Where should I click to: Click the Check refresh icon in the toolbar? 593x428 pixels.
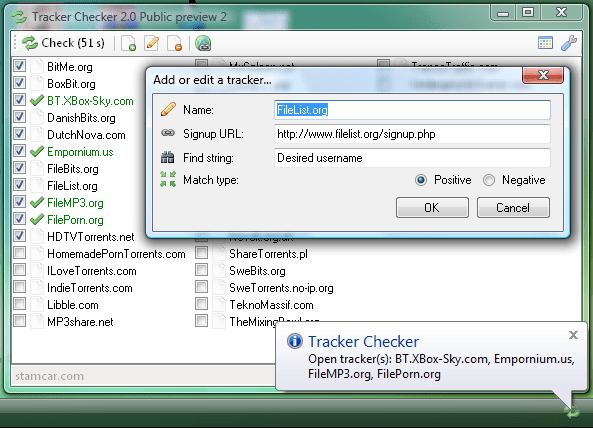click(29, 43)
